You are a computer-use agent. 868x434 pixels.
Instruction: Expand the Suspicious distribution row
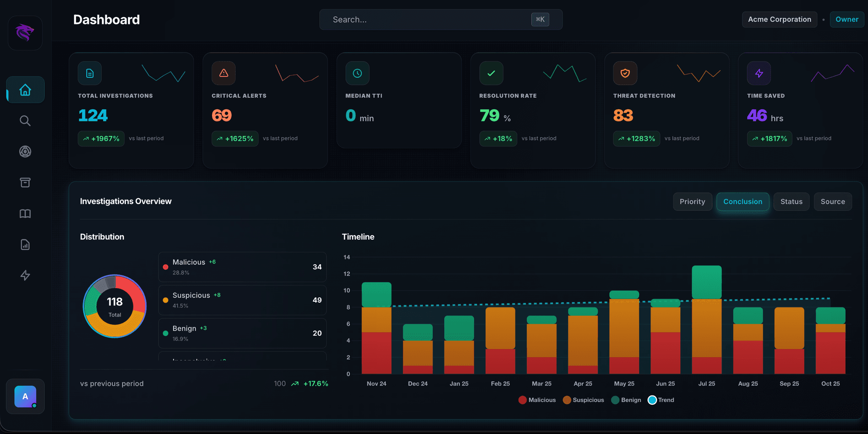point(242,300)
